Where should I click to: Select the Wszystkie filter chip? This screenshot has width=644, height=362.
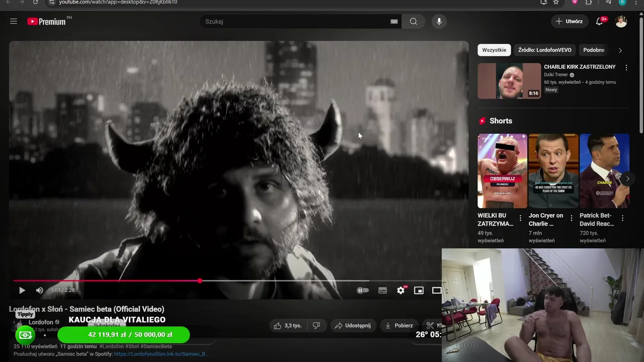494,50
